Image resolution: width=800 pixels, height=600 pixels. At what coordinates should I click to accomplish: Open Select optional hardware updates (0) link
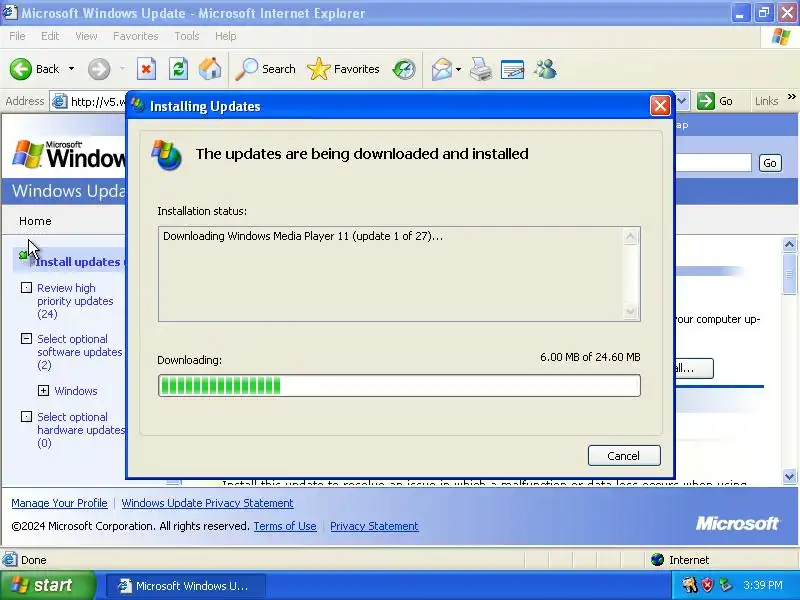(x=81, y=430)
